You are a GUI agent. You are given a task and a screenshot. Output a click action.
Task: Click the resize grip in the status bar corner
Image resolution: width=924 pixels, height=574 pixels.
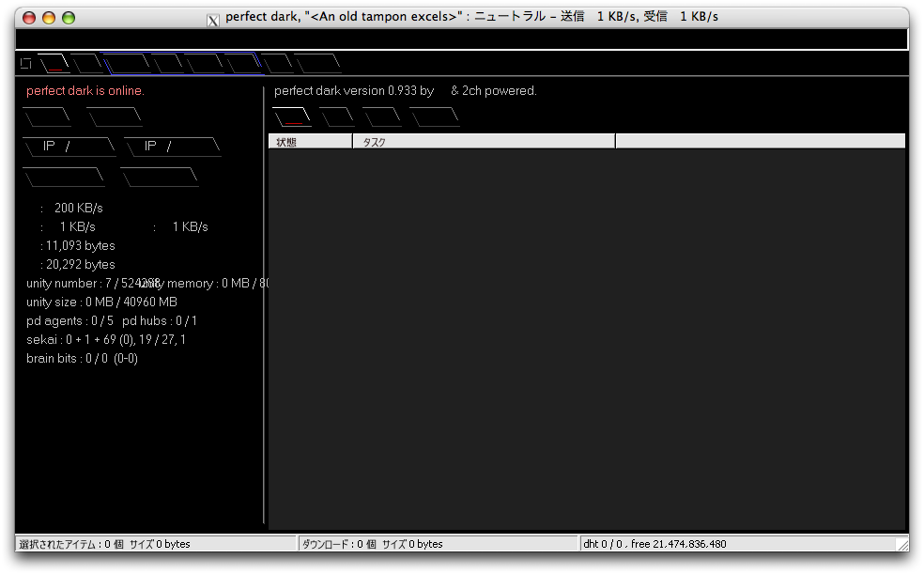click(901, 544)
